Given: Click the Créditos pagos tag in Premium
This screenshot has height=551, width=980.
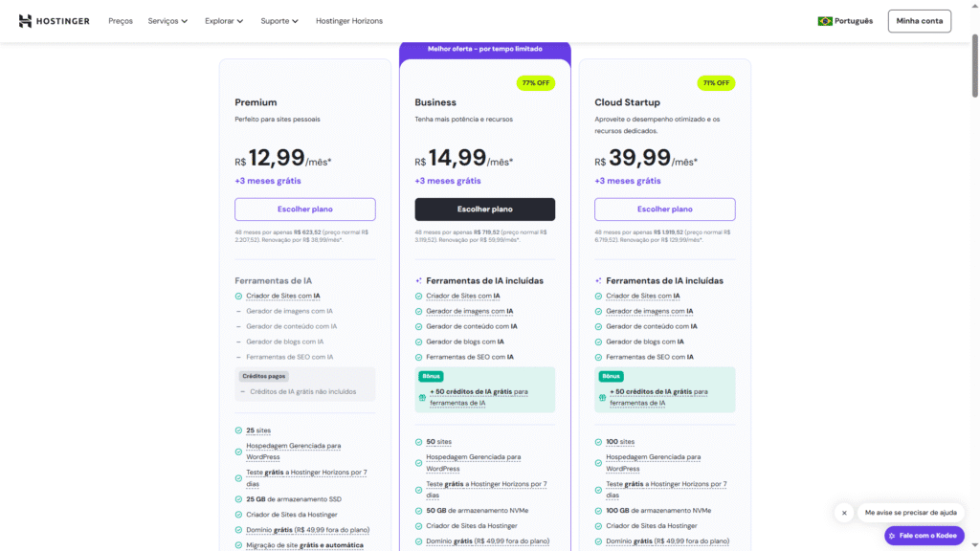Looking at the screenshot, I should 264,376.
